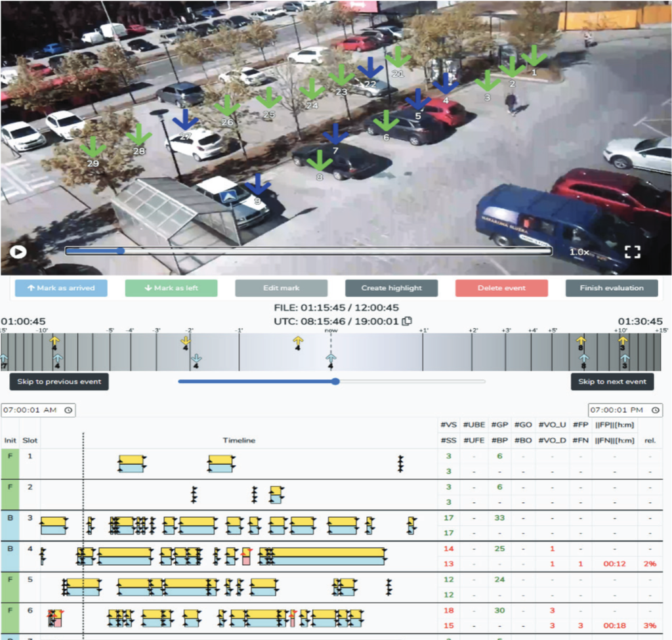Screen dimensions: 672x640
Task: Select blue arrow marker for slot 27
Action: 185,119
